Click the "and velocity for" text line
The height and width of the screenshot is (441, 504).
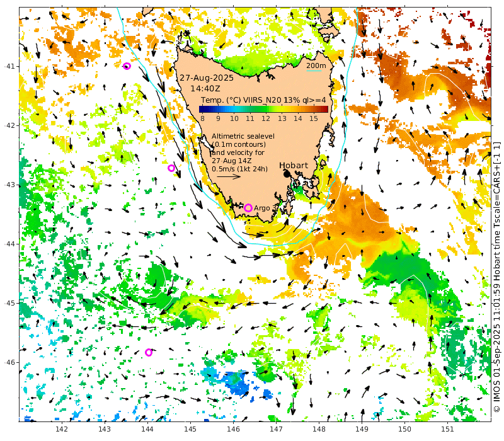tap(238, 152)
